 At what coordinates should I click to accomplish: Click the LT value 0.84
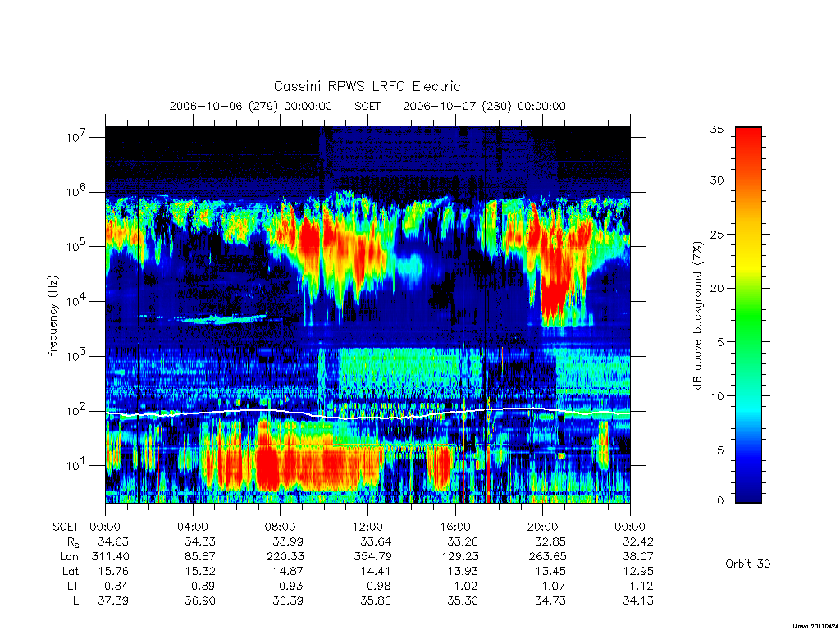(116, 586)
